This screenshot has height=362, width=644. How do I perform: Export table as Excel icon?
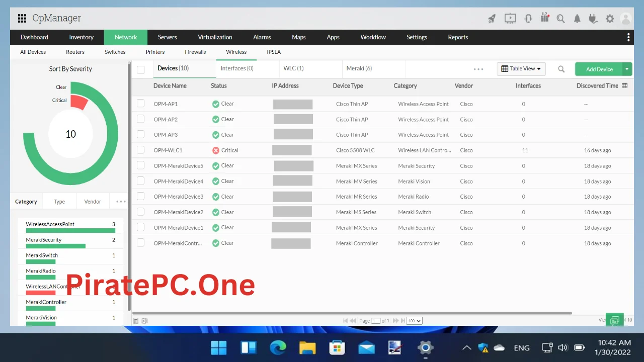coord(144,321)
